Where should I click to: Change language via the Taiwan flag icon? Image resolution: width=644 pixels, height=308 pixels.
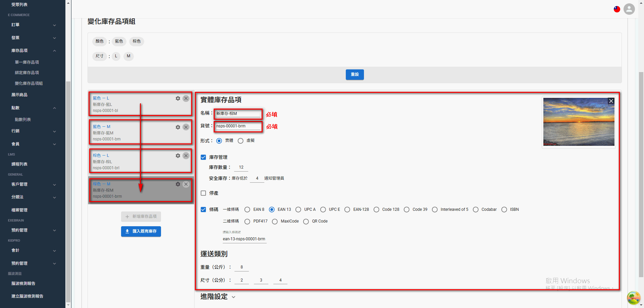[x=617, y=9]
